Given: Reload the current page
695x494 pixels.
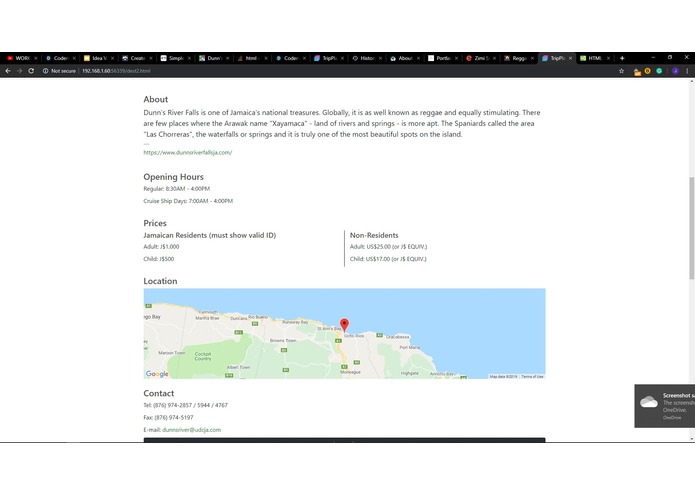Looking at the screenshot, I should point(31,71).
